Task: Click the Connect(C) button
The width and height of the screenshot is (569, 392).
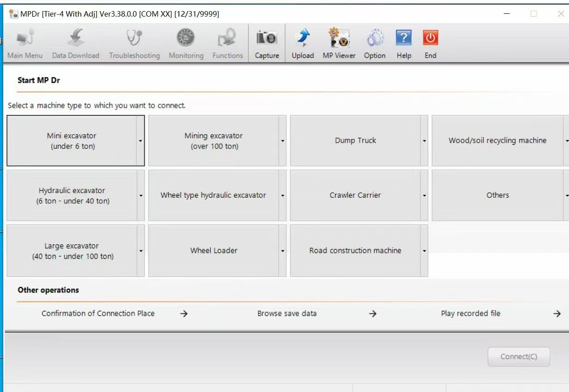Action: [x=519, y=357]
